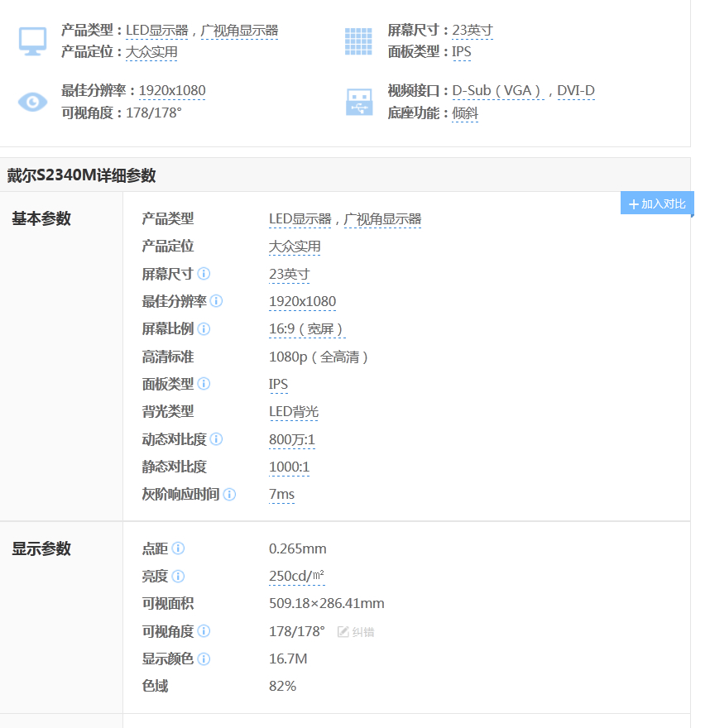
Task: Click the eye icon beside 最佳分辨率
Action: [x=32, y=102]
